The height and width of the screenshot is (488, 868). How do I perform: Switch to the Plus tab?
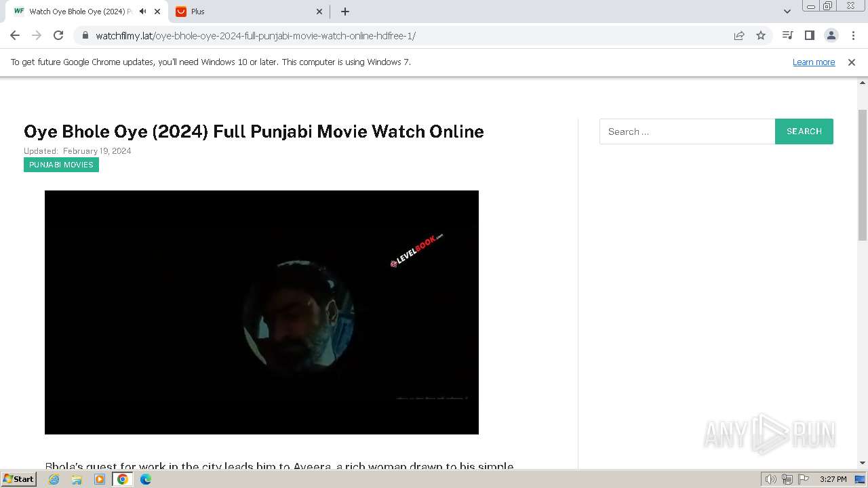click(x=250, y=12)
